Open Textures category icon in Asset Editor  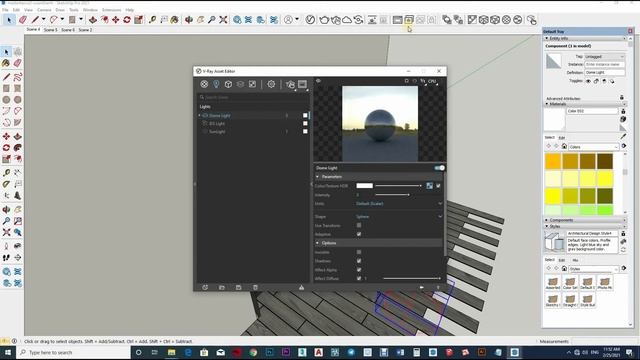pyautogui.click(x=252, y=84)
